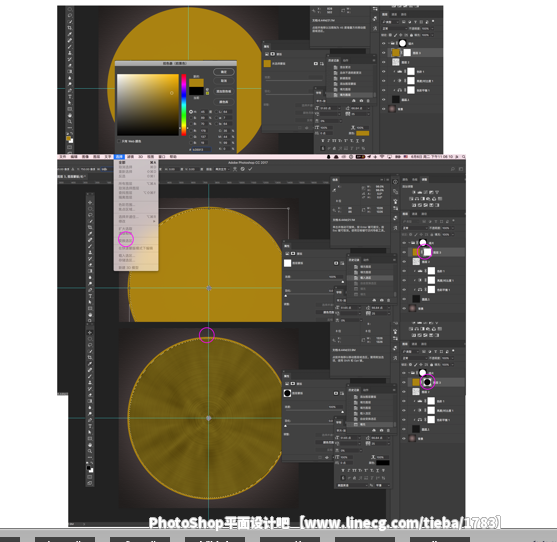The image size is (557, 542).
Task: Select the Clone Stamp tool in middle toolbar
Action: (x=90, y=253)
